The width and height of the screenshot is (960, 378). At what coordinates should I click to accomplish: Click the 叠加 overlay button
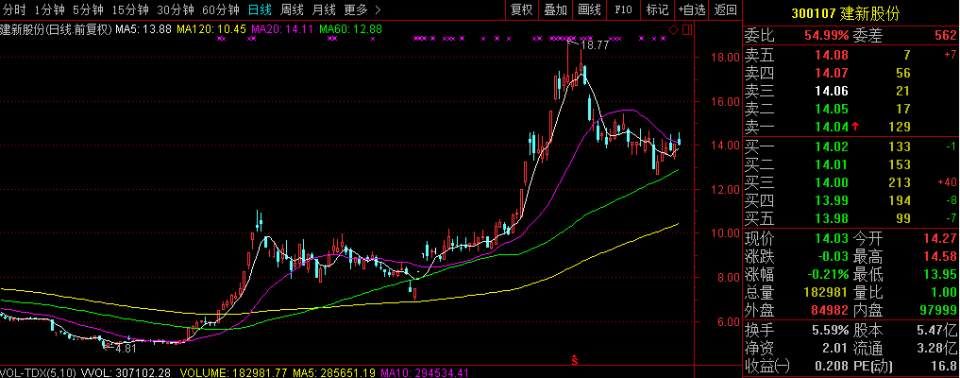[x=555, y=10]
